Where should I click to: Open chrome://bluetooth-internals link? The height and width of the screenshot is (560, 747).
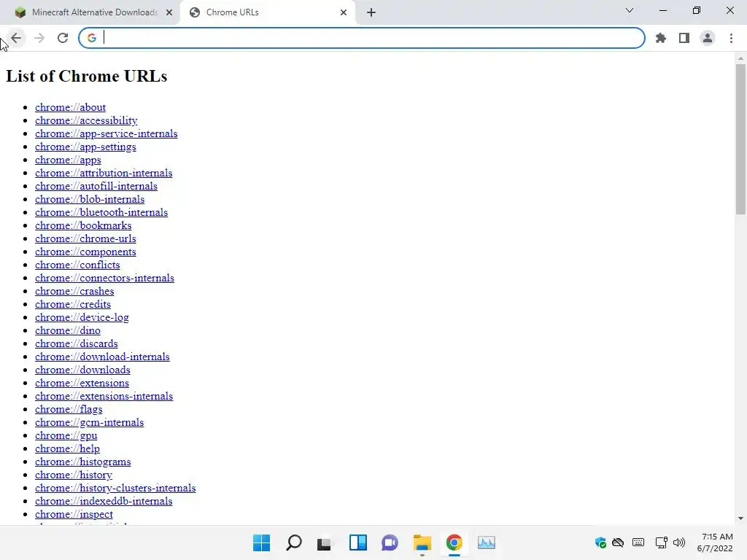tap(101, 212)
